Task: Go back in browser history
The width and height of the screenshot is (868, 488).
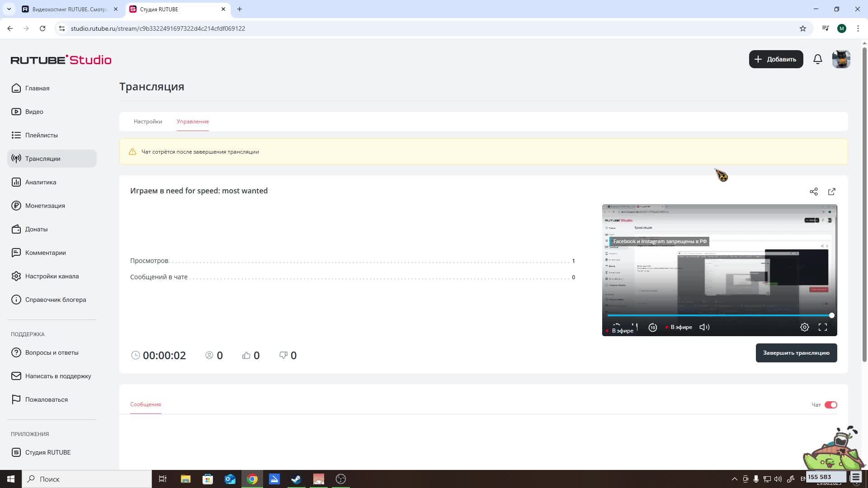Action: tap(10, 28)
